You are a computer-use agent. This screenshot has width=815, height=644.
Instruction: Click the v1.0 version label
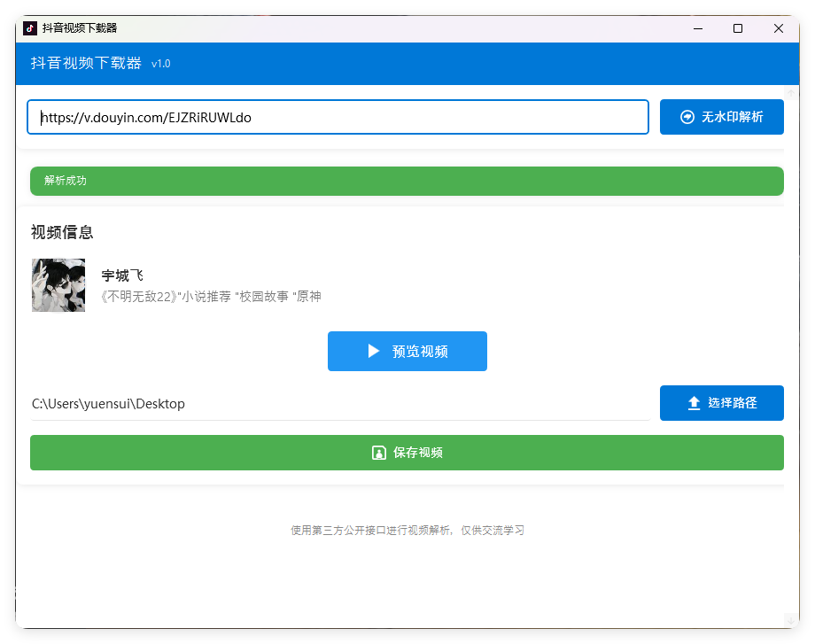coord(160,64)
